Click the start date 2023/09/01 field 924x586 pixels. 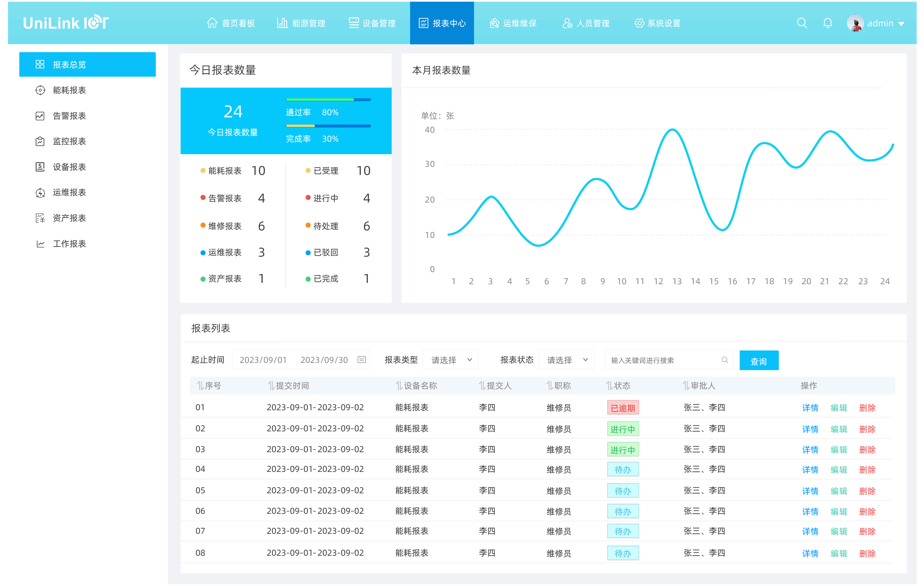click(x=263, y=360)
